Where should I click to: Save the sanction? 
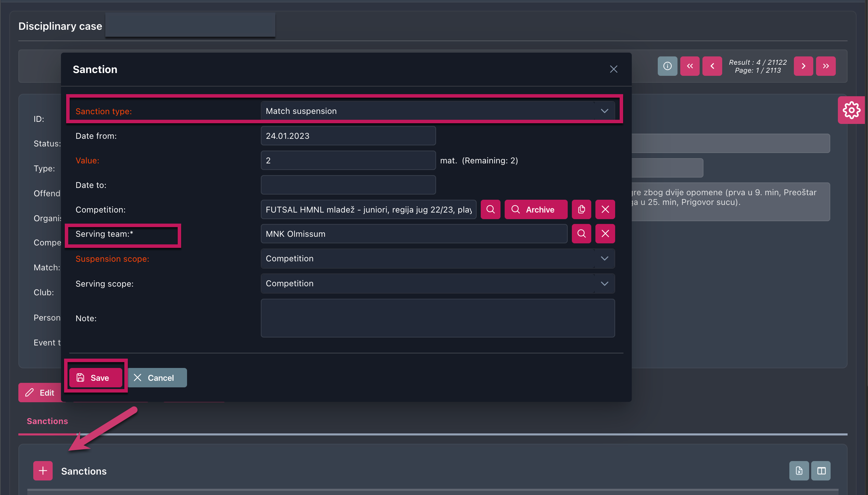click(x=96, y=378)
